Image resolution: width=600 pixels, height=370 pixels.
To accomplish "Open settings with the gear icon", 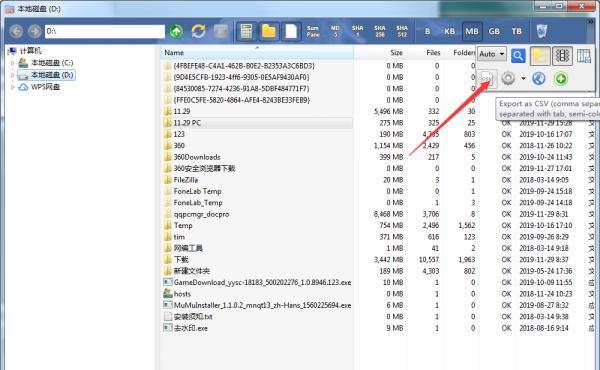I will [508, 78].
